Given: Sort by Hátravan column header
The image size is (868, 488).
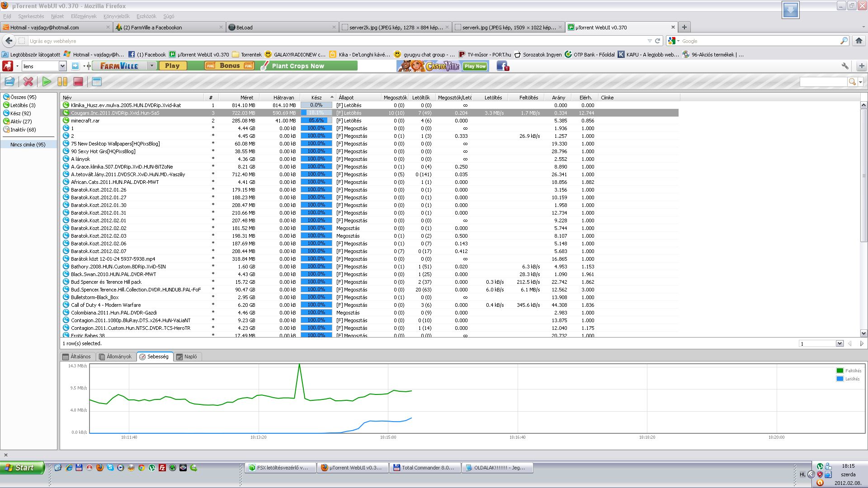Looking at the screenshot, I should tap(279, 98).
